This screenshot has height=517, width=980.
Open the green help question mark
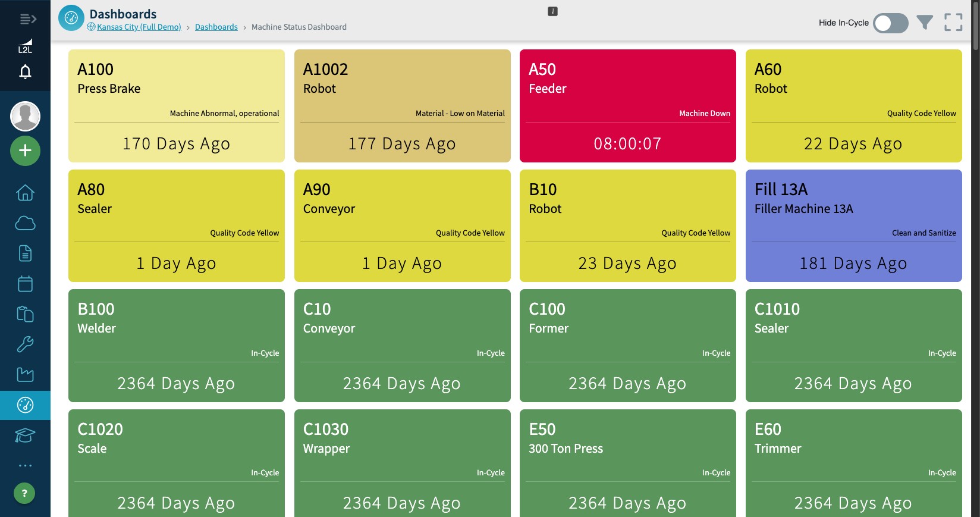click(24, 493)
